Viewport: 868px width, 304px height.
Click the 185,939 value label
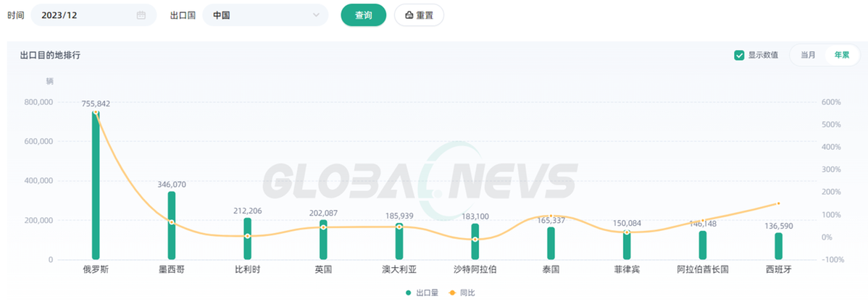[x=399, y=216]
